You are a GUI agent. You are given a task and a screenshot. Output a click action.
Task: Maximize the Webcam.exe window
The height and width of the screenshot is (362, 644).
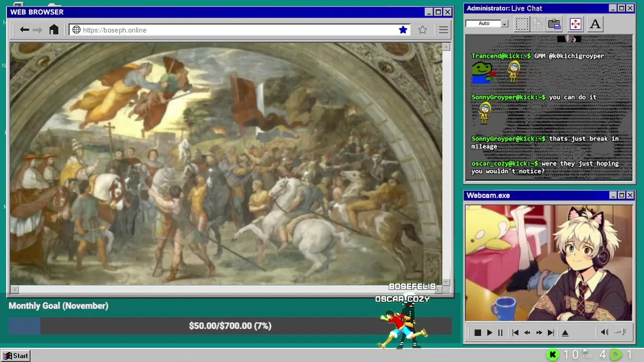click(x=621, y=195)
